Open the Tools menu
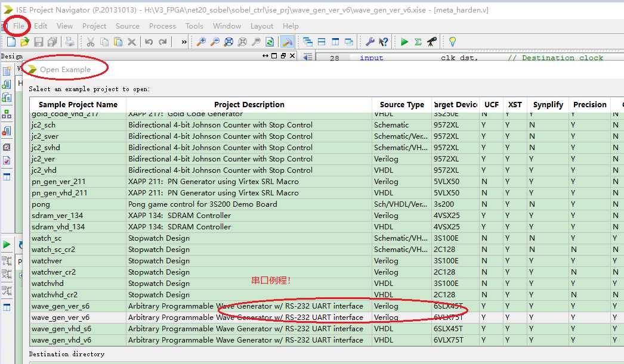 point(194,26)
